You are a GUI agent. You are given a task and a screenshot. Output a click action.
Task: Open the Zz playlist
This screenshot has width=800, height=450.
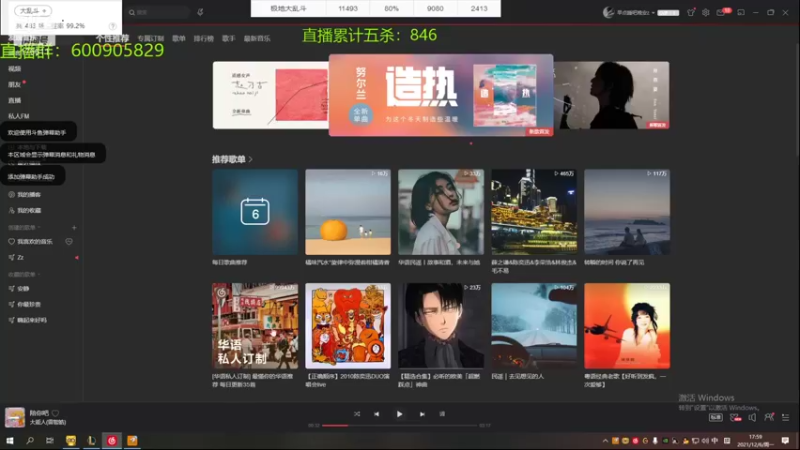click(16, 258)
